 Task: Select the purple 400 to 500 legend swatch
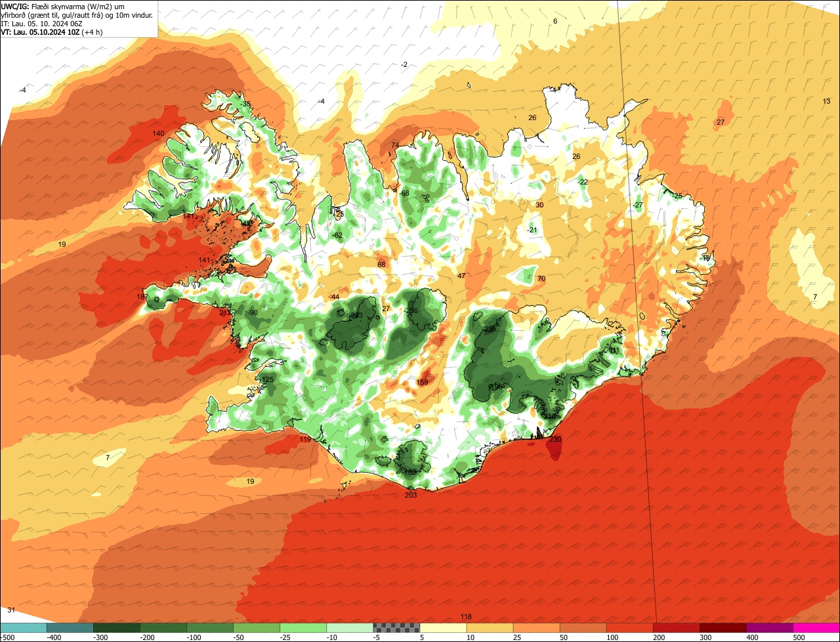pyautogui.click(x=769, y=628)
